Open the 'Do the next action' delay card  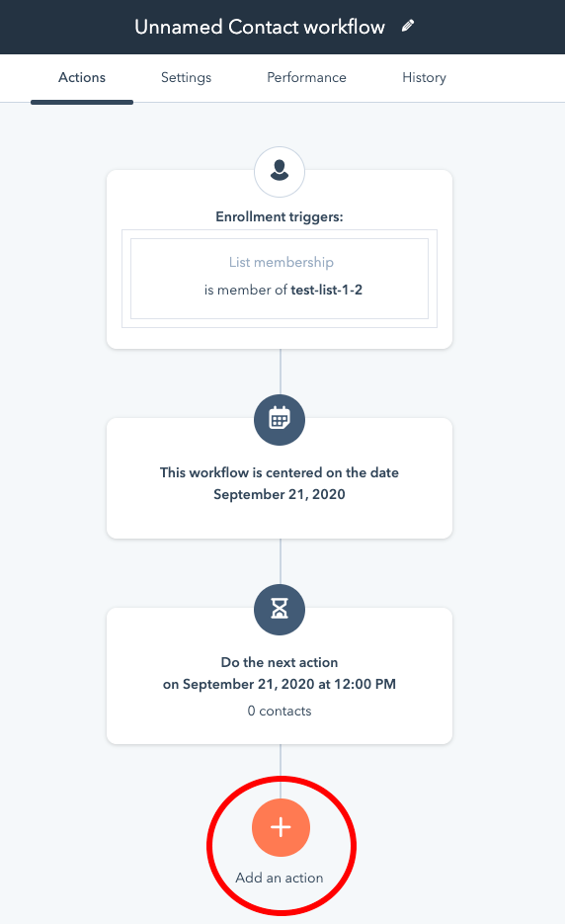pyautogui.click(x=280, y=676)
